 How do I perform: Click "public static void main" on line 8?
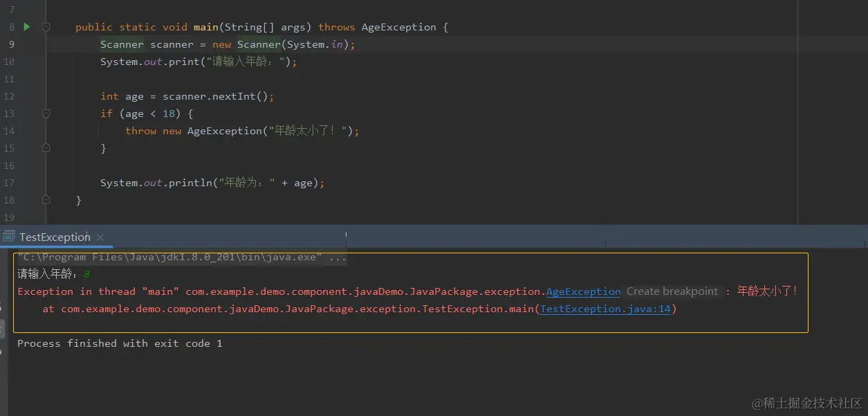[x=147, y=27]
